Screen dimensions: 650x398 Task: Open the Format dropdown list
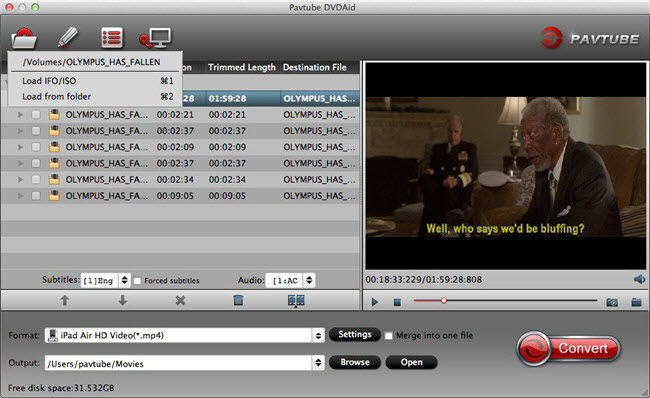[318, 335]
